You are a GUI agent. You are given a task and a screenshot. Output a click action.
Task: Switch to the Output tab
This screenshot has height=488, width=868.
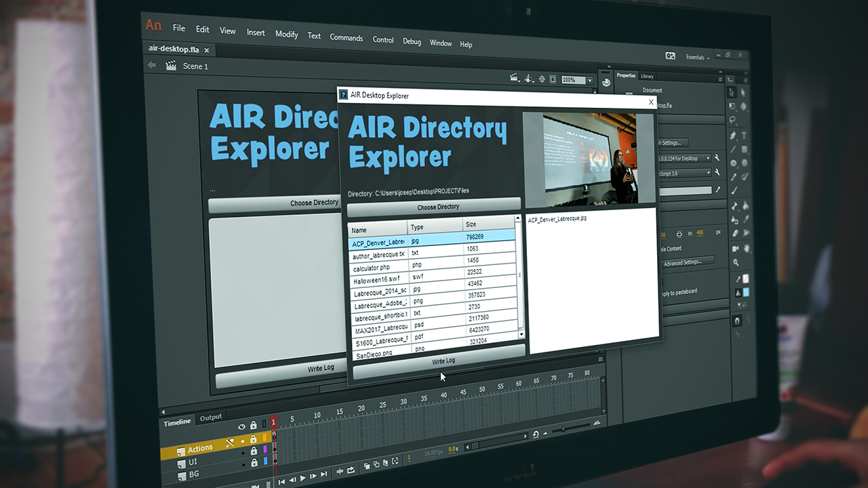[x=210, y=418]
